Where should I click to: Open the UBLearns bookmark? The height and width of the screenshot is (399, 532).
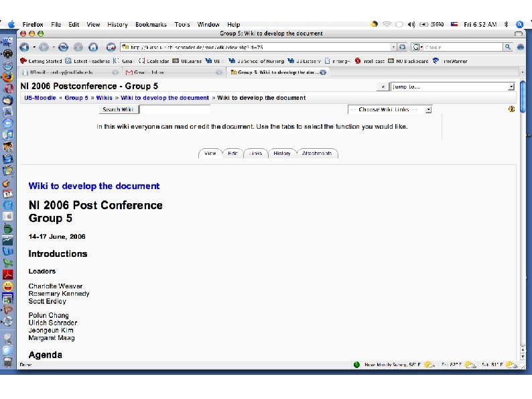[188, 61]
